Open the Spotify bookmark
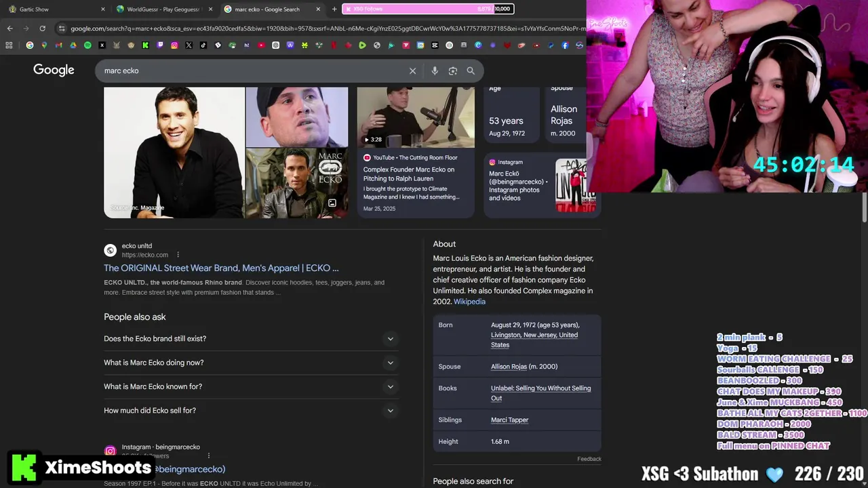This screenshot has height=488, width=868. [87, 45]
